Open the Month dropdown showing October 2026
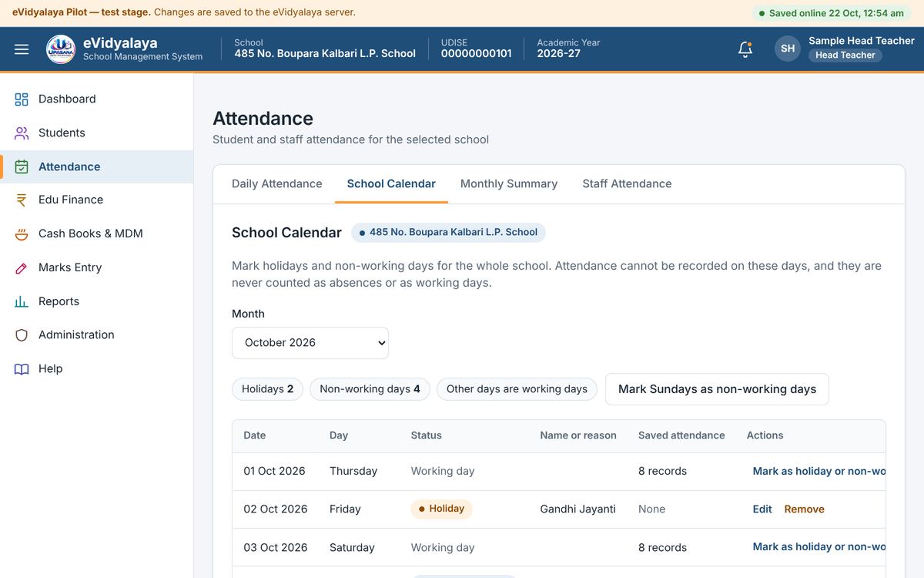 point(310,343)
